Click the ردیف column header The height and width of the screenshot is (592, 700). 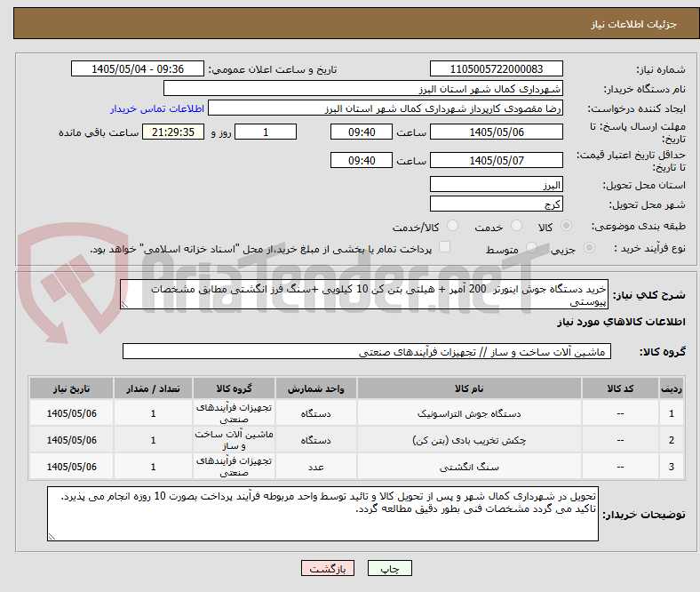(672, 388)
